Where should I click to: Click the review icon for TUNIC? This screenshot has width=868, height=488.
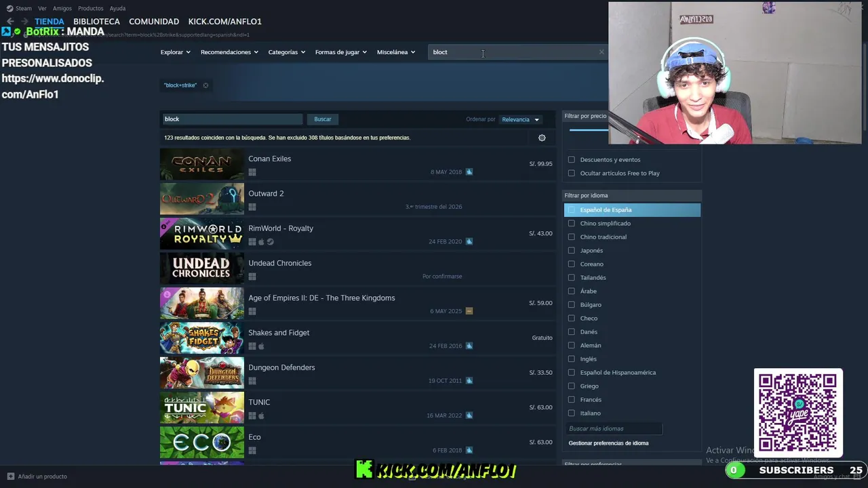pyautogui.click(x=469, y=415)
